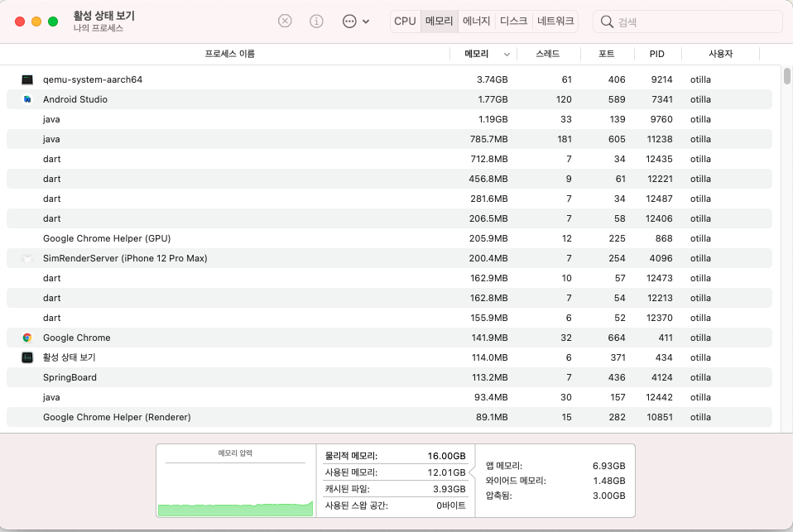
Task: Select dart process using 456.8MB
Action: point(389,179)
